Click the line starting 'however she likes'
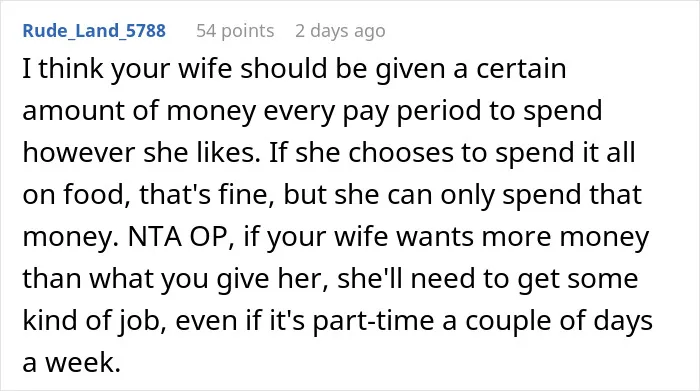This screenshot has width=700, height=391. (329, 153)
